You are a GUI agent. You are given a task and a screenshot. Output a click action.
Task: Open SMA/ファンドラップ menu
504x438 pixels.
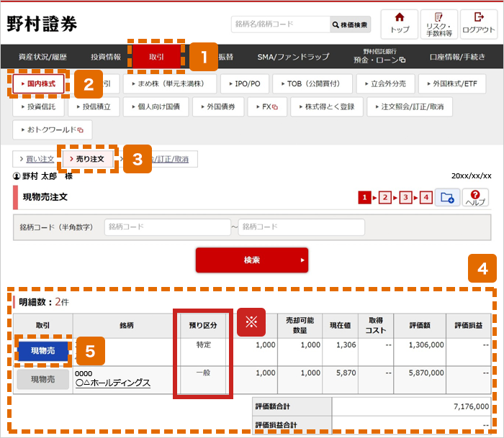pyautogui.click(x=293, y=57)
